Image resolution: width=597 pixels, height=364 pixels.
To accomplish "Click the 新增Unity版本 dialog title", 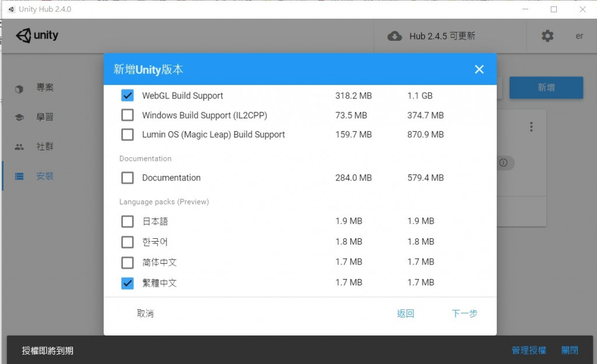I will click(148, 70).
